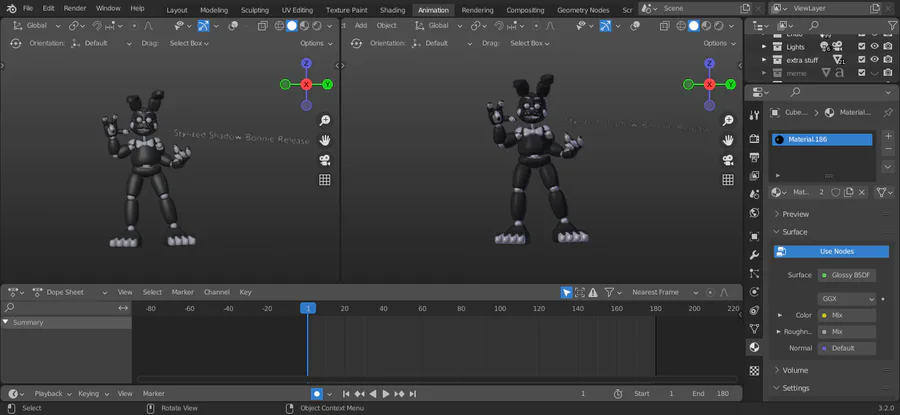This screenshot has width=900, height=415.
Task: Open the Render menu
Action: 75,9
